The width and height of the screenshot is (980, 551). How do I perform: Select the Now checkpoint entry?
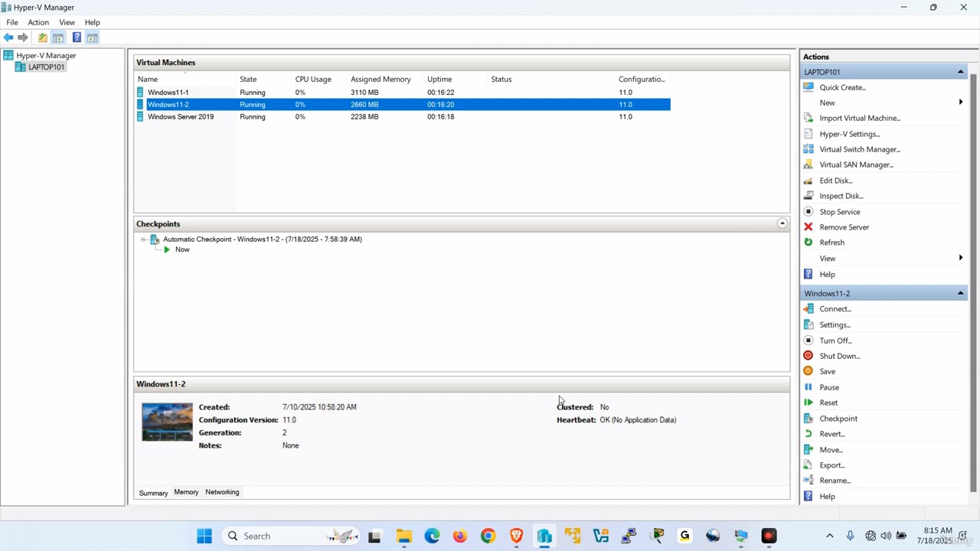click(182, 249)
